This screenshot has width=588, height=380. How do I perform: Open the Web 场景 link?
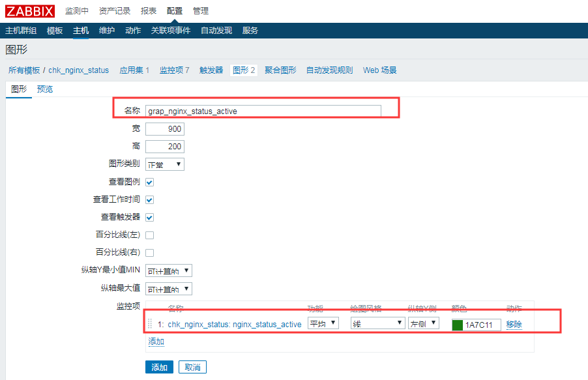click(380, 70)
